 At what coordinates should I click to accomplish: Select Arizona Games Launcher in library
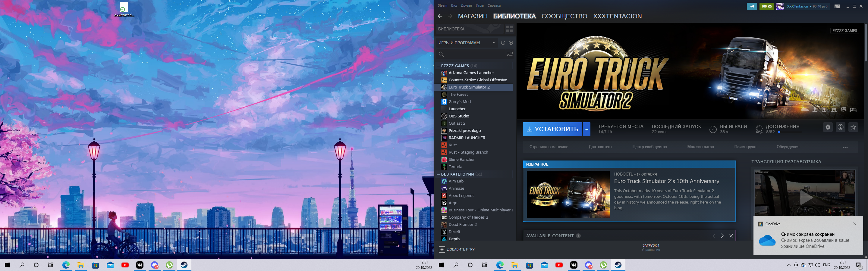click(473, 73)
